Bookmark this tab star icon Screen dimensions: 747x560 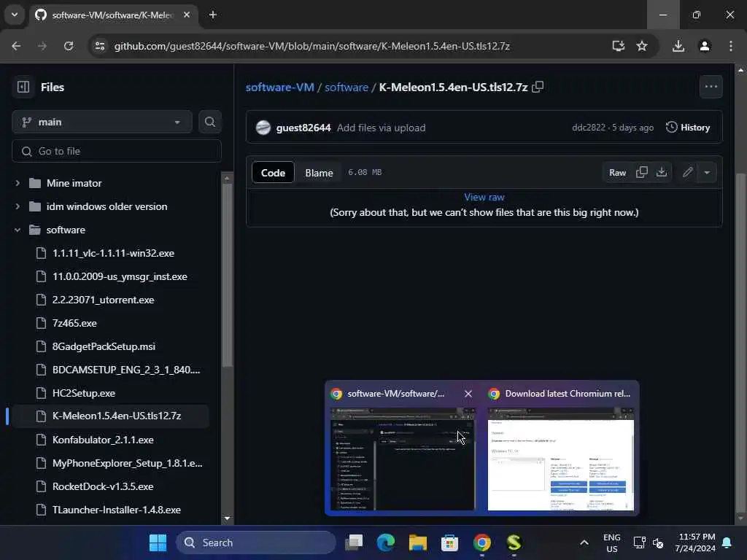pos(642,46)
